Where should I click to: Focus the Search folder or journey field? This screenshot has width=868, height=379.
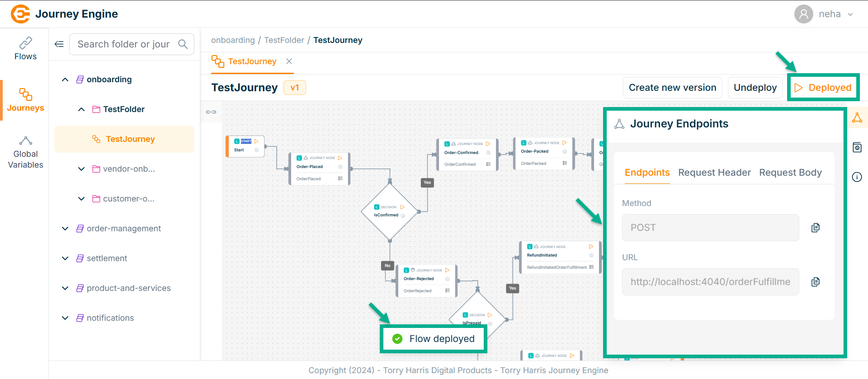tap(123, 44)
